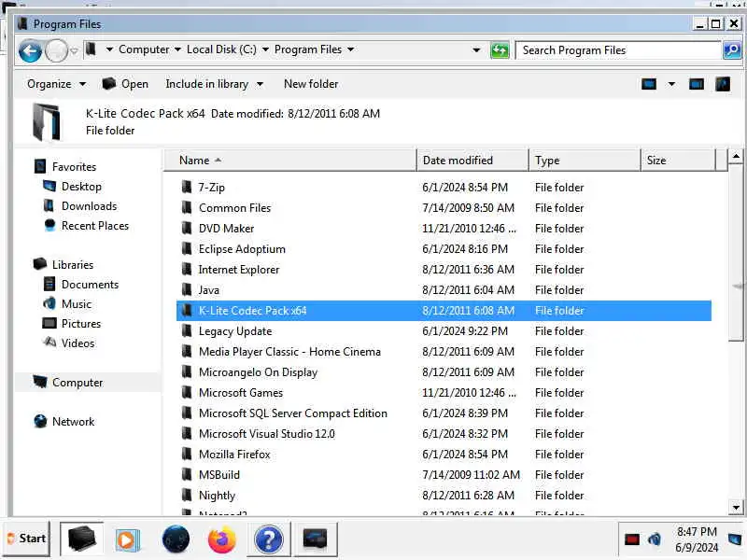Select Microangelo On Display folder
This screenshot has width=747, height=560.
[258, 371]
